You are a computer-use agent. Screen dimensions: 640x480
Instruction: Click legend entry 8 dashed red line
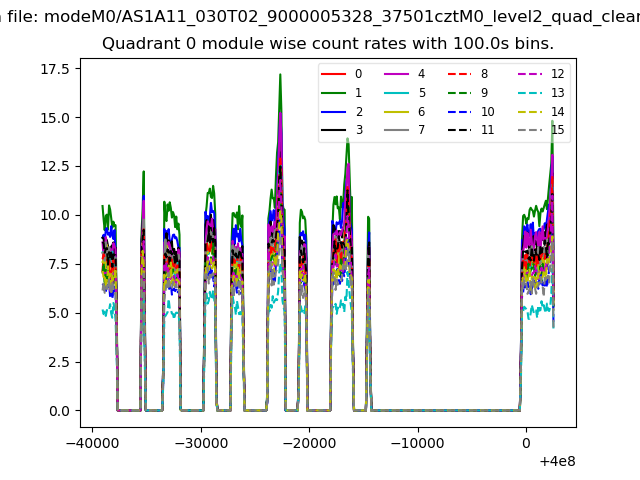pyautogui.click(x=459, y=74)
